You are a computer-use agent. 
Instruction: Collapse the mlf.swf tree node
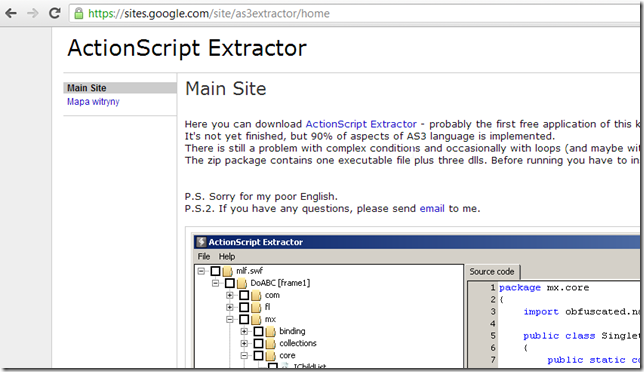[201, 271]
